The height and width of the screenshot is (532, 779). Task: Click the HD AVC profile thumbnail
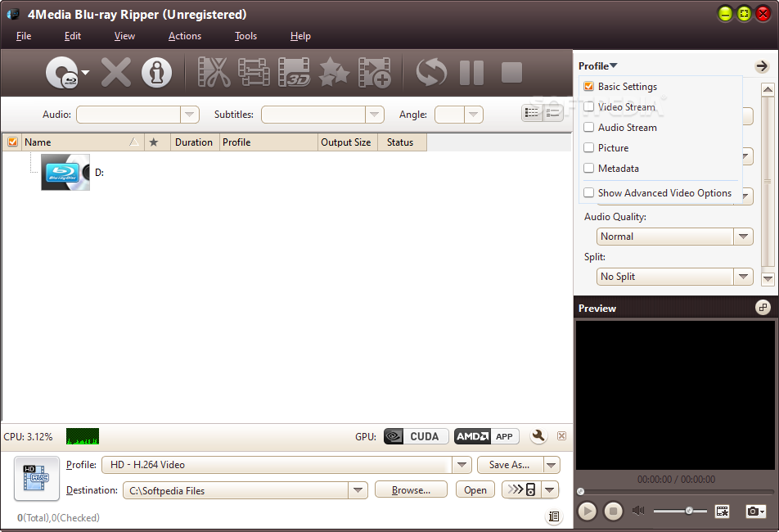pyautogui.click(x=37, y=478)
